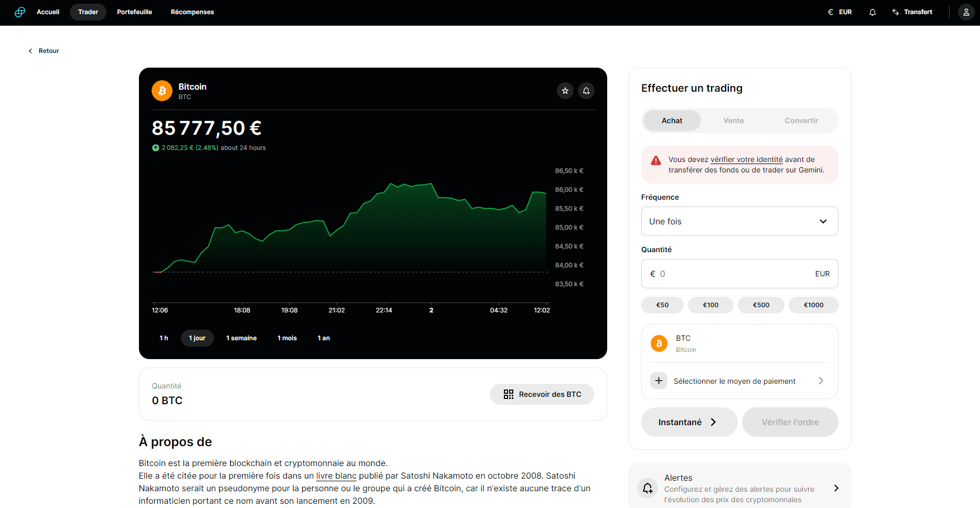
Task: Click the EUR unit label in quantity field
Action: click(822, 274)
